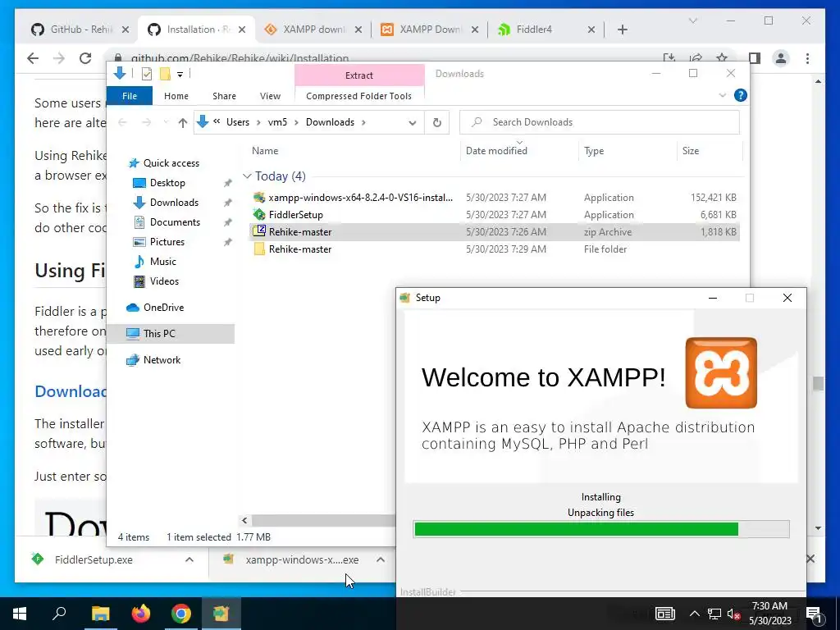Show hidden system tray icons
Viewport: 840px width, 630px height.
694,614
